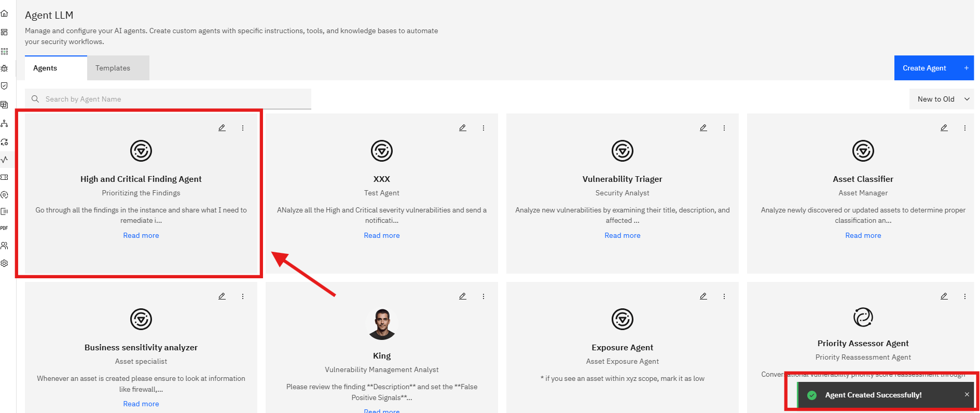Open overflow menu on Vulnerability Triager card
The height and width of the screenshot is (413, 980).
click(x=724, y=127)
